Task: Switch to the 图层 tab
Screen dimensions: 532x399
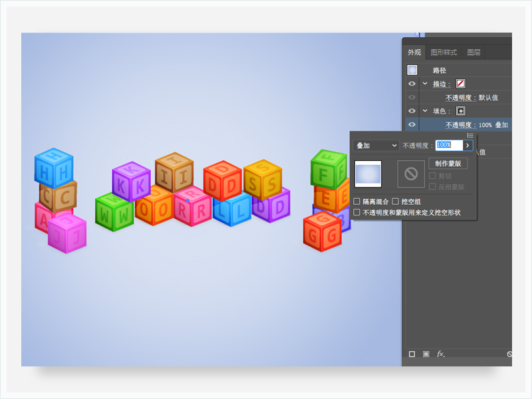Action: tap(473, 53)
